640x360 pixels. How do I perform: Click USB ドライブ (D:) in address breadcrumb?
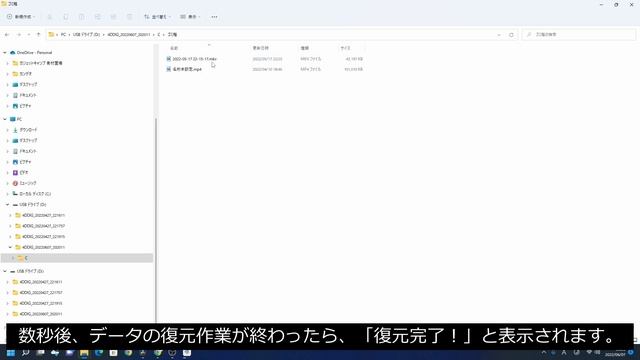pyautogui.click(x=86, y=35)
